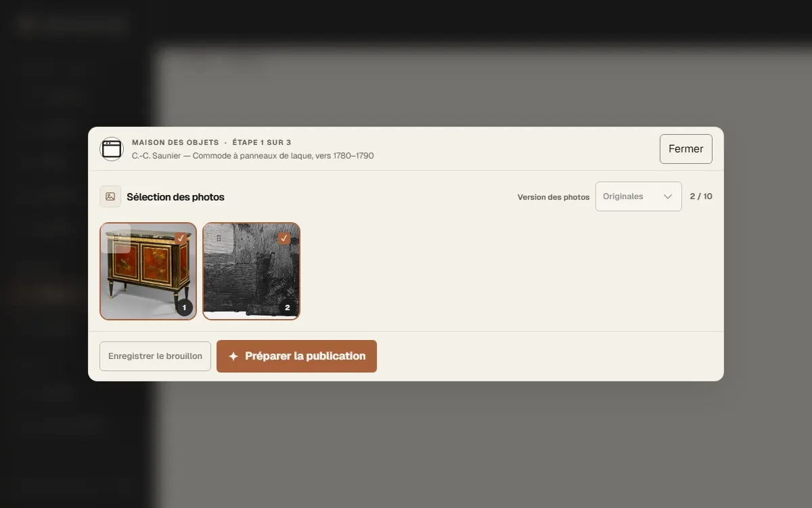Click the "ÉTAPE 1 SUR 3" step indicator

point(261,142)
